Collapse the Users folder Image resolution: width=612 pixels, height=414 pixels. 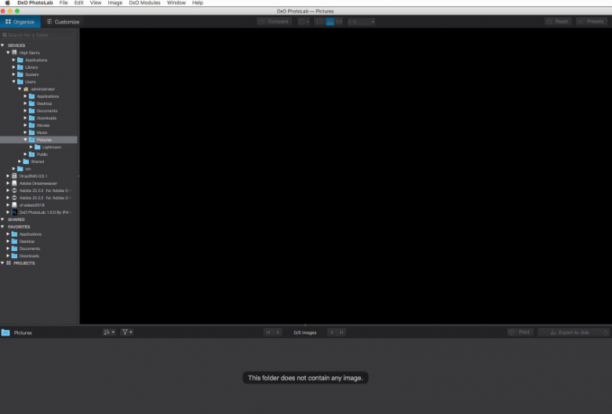(14, 82)
